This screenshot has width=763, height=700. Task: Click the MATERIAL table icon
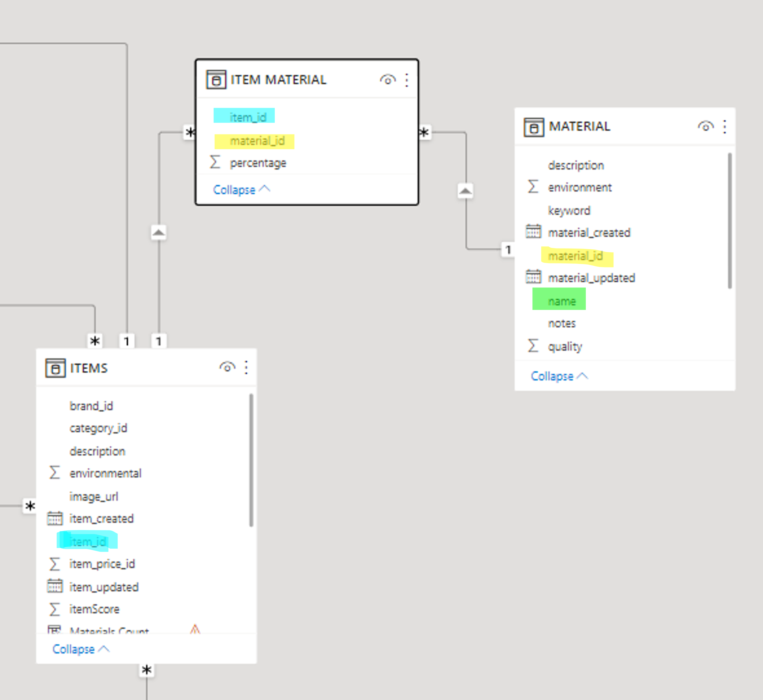[x=533, y=127]
